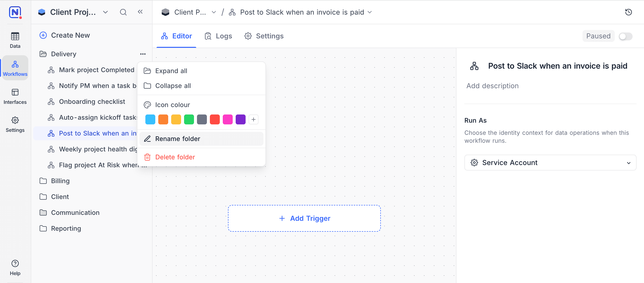The width and height of the screenshot is (644, 283).
Task: Pick the green icon colour swatch
Action: [x=189, y=119]
